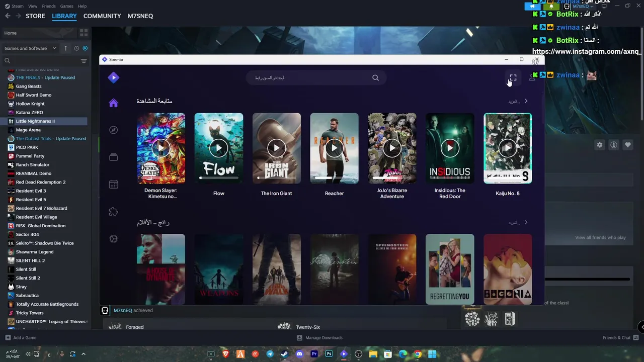
Task: Click View all friends who play
Action: click(x=601, y=237)
